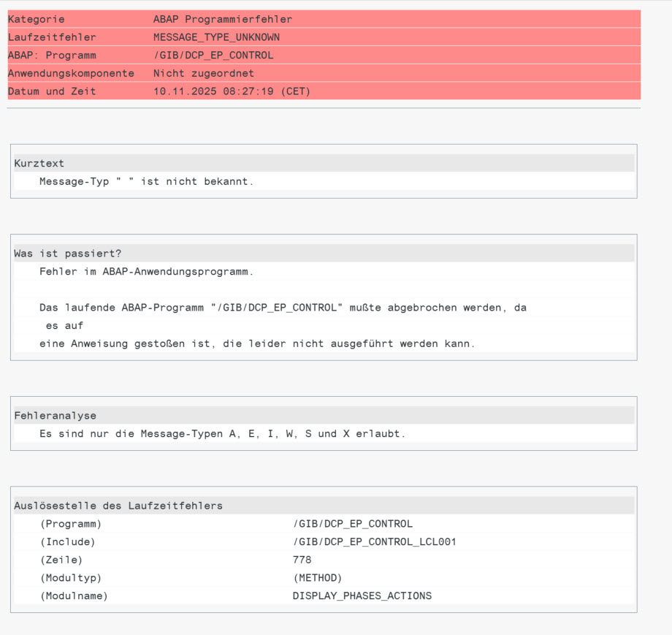
Task: Select the Kurztext section heading
Action: [39, 163]
